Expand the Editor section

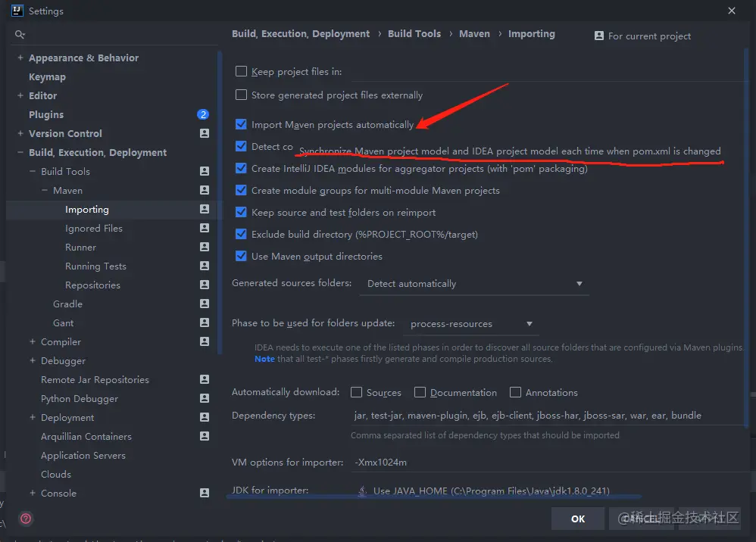click(20, 95)
